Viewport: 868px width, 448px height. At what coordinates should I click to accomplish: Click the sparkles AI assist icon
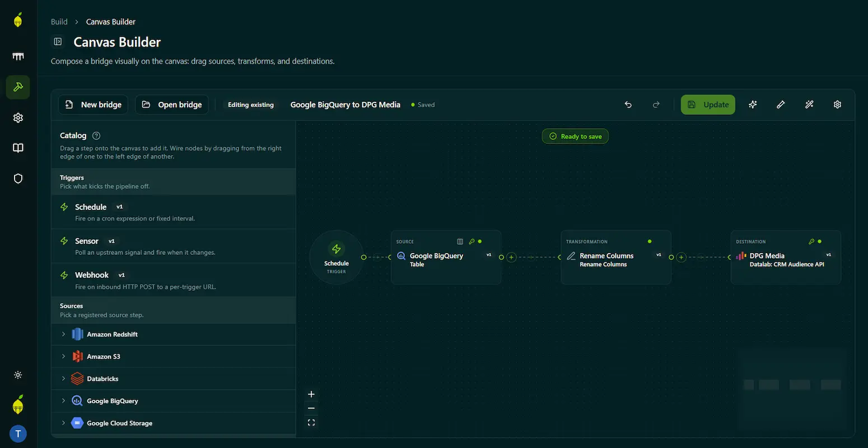pos(753,105)
